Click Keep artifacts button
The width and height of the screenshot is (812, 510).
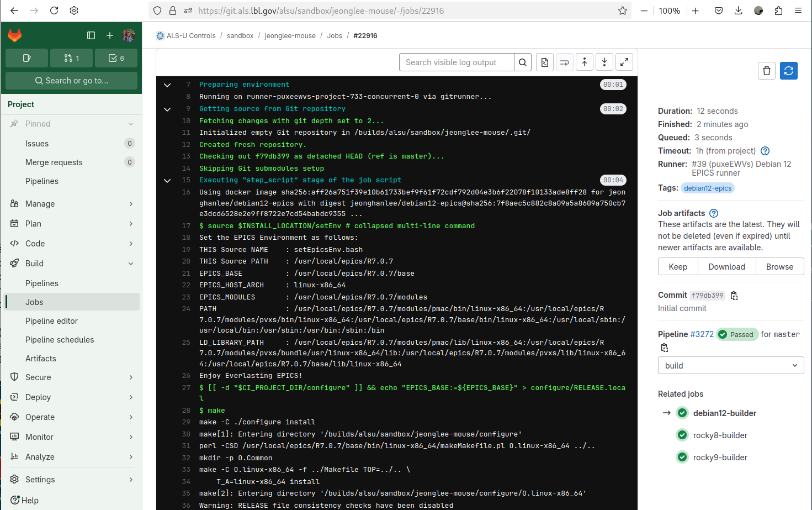(x=678, y=266)
